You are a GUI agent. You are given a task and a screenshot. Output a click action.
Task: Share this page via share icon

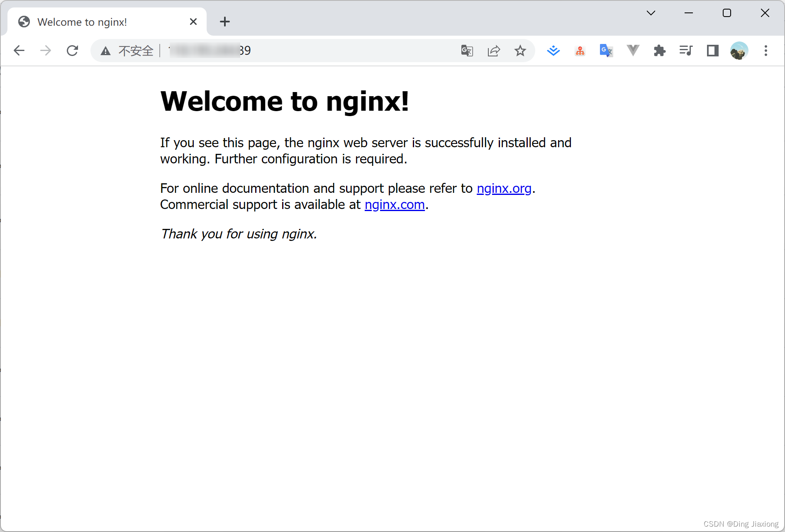(494, 51)
